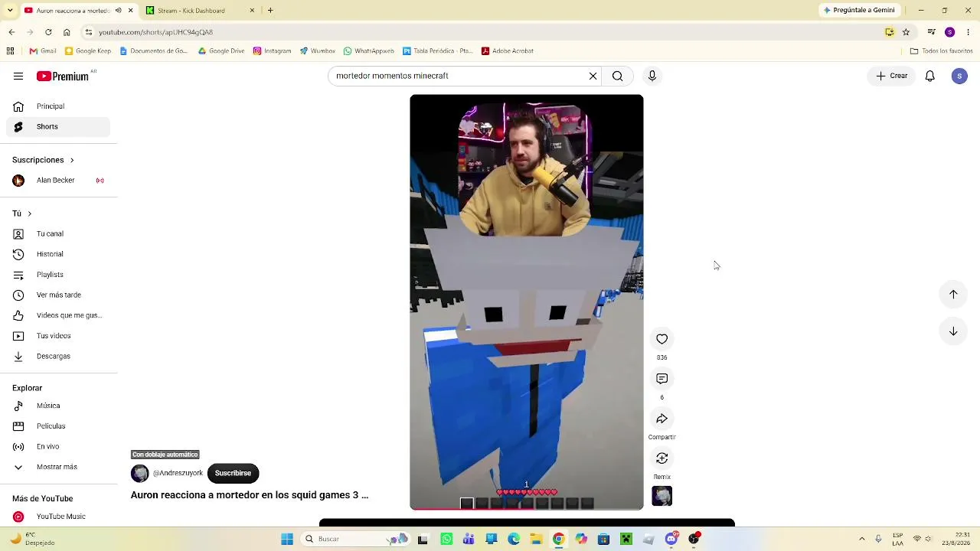Open Tus videos
The image size is (980, 551).
coord(58,336)
